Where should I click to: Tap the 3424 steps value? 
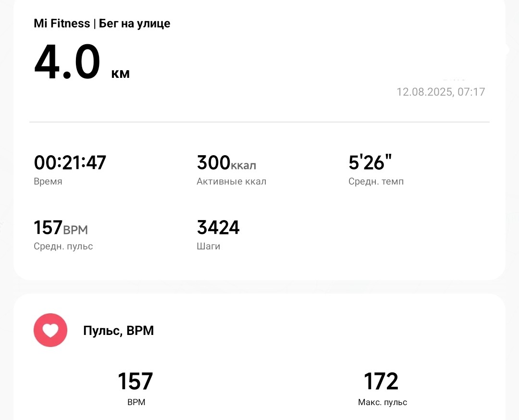click(218, 227)
